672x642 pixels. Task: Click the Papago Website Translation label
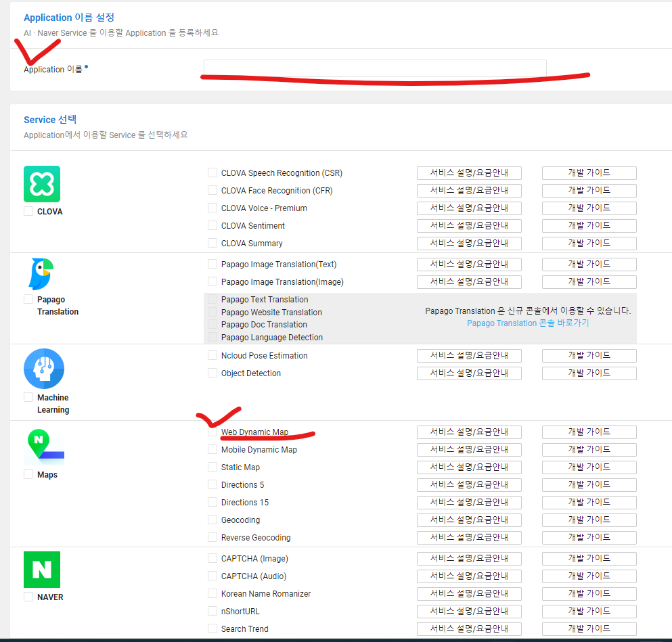[x=271, y=313]
